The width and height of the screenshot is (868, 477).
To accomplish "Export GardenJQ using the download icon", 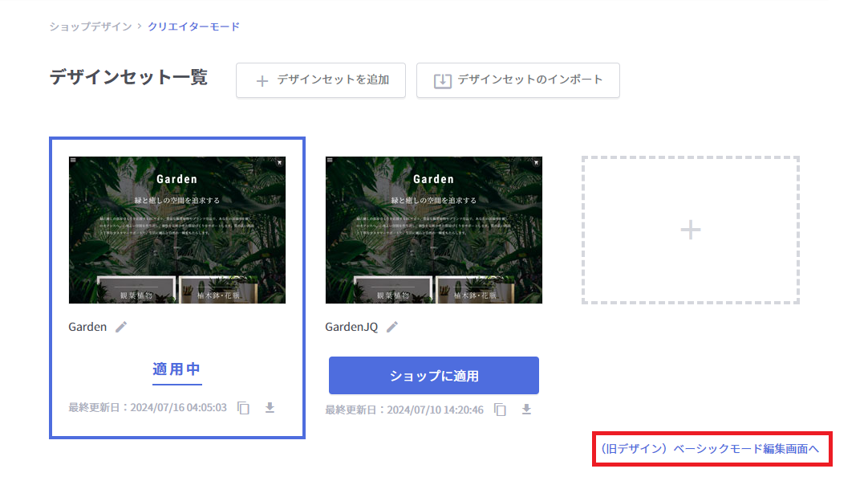I will [526, 410].
